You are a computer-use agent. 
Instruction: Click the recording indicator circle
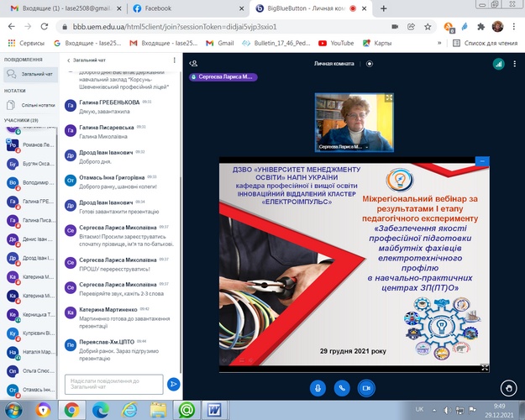(x=370, y=64)
